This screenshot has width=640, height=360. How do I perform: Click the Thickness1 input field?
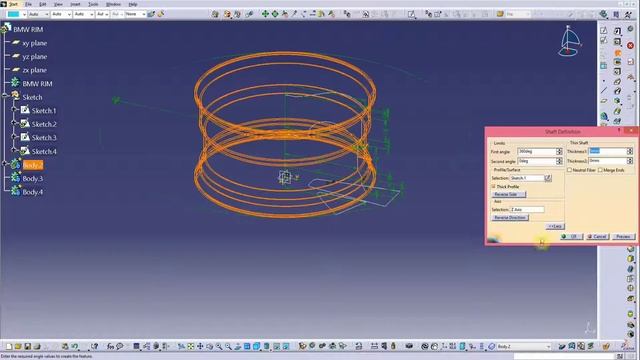coord(607,151)
